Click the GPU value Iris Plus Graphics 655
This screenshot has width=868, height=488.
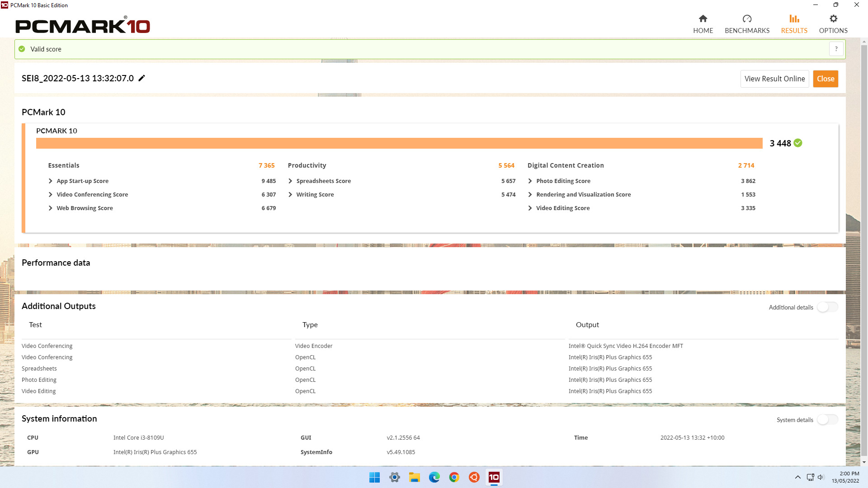click(x=155, y=452)
